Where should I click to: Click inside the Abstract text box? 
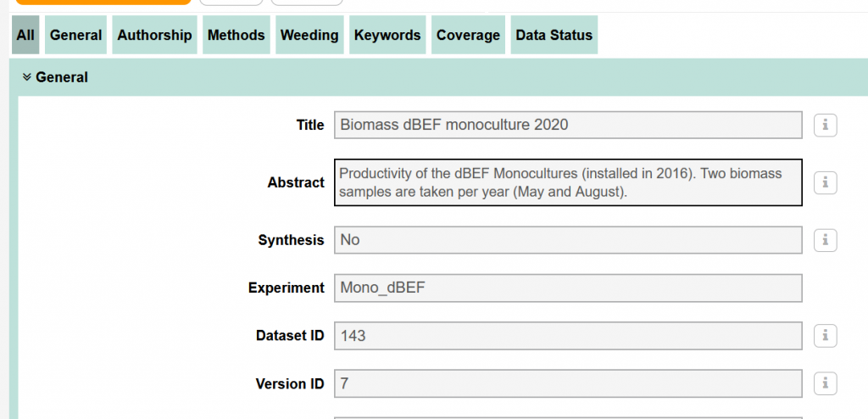pos(568,182)
